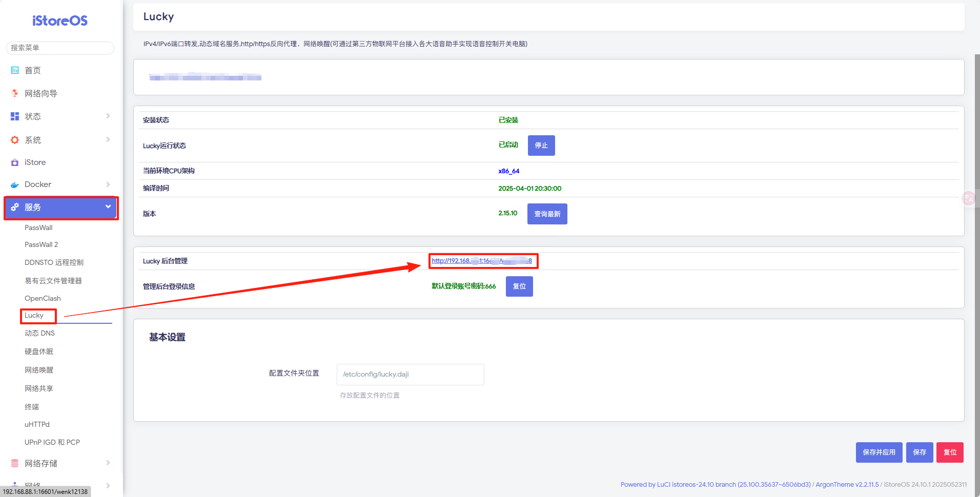Click 保存并应用 button
Viewport: 980px width, 497px height.
pos(879,452)
